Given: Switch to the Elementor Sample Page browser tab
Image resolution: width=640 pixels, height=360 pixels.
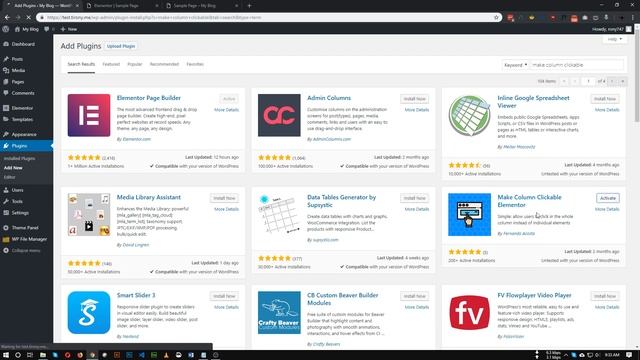Looking at the screenshot, I should coord(121,6).
